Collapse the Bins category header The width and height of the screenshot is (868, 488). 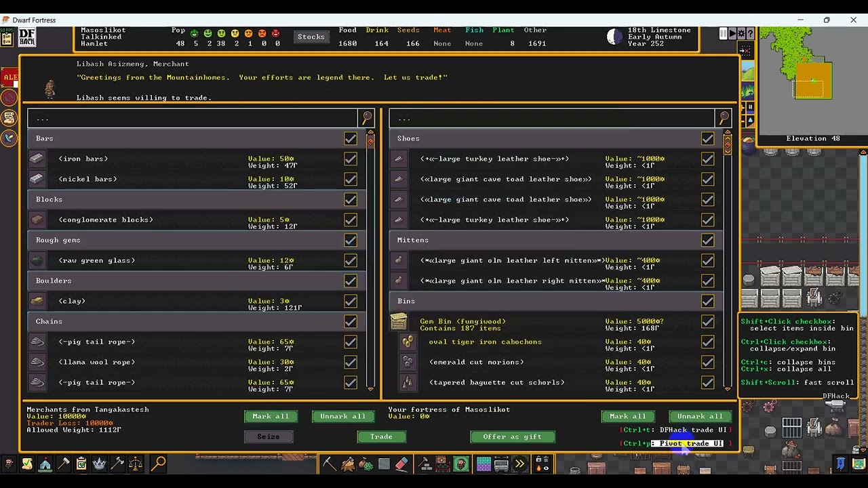556,301
